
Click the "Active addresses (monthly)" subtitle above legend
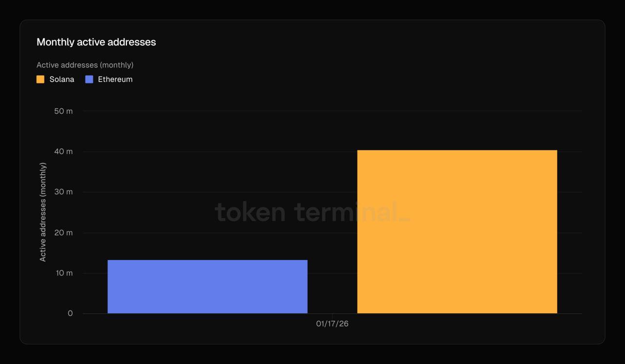pyautogui.click(x=85, y=65)
